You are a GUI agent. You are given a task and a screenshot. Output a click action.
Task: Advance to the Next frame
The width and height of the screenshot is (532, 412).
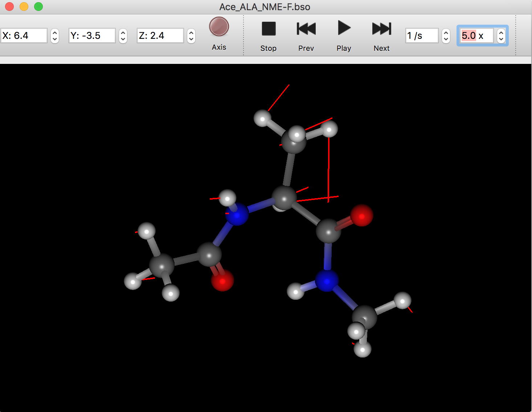(381, 29)
